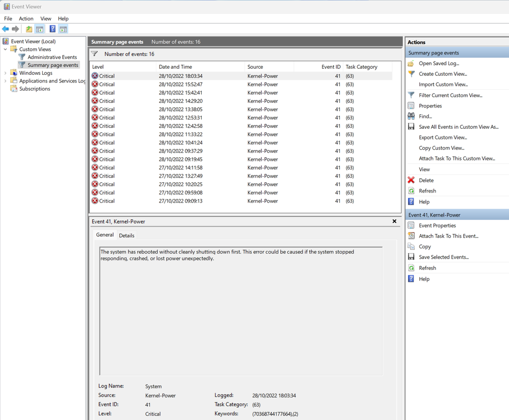Click the Refresh icon under Summary page events
This screenshot has width=509, height=420.
411,191
